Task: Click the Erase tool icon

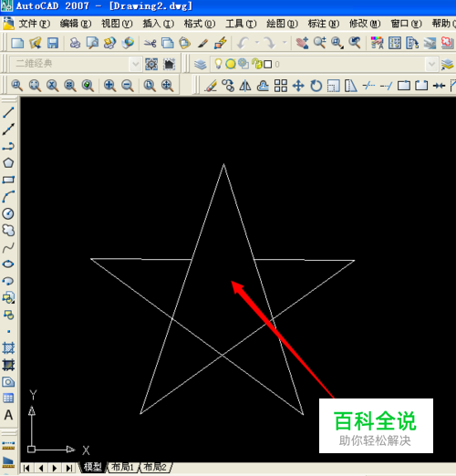Action: 211,86
